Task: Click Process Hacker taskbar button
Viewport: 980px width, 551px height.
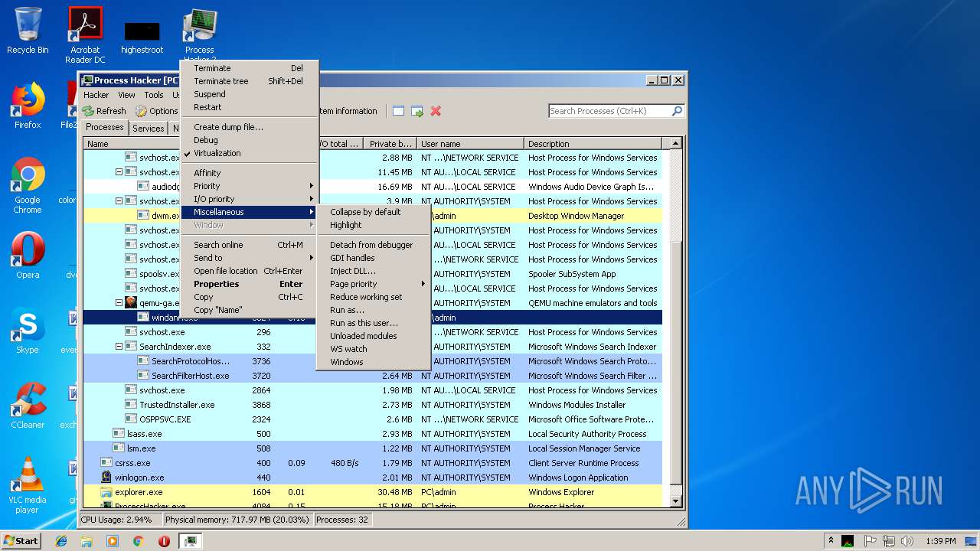Action: pos(190,541)
